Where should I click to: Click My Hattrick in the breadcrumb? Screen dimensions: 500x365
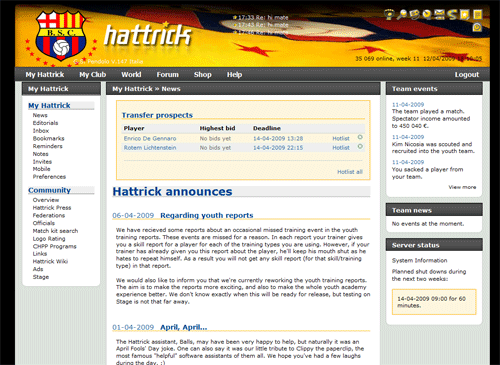[x=132, y=89]
